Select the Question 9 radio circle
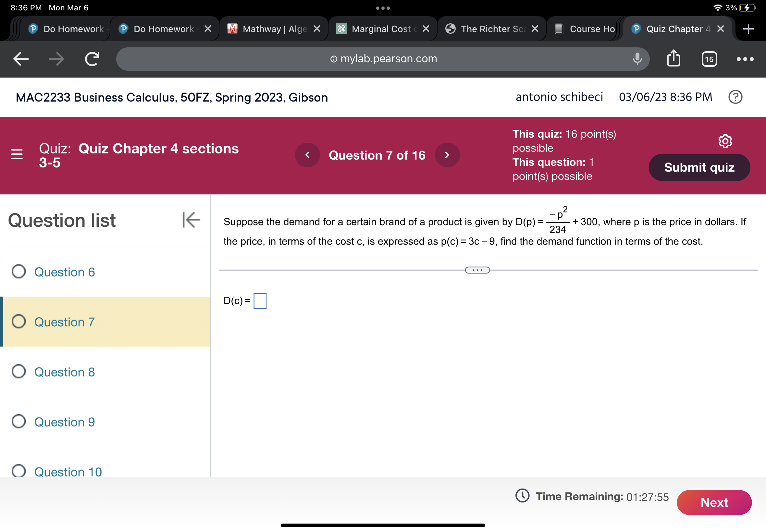Viewport: 766px width, 532px height. pyautogui.click(x=19, y=421)
